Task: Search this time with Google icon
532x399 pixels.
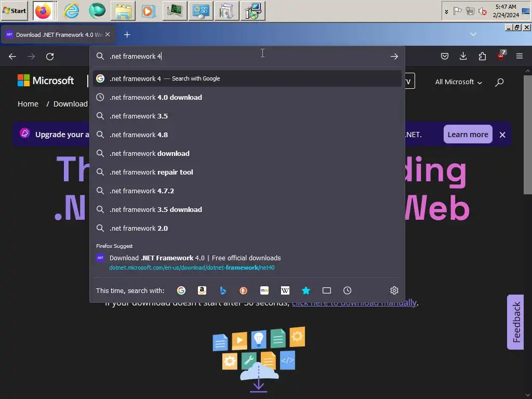Action: pyautogui.click(x=181, y=290)
